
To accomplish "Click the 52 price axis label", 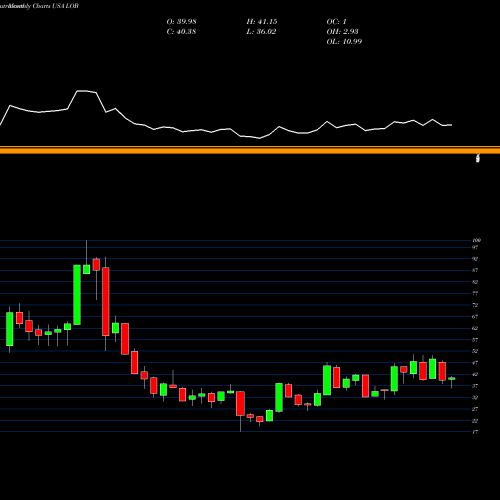I will click(x=475, y=351).
